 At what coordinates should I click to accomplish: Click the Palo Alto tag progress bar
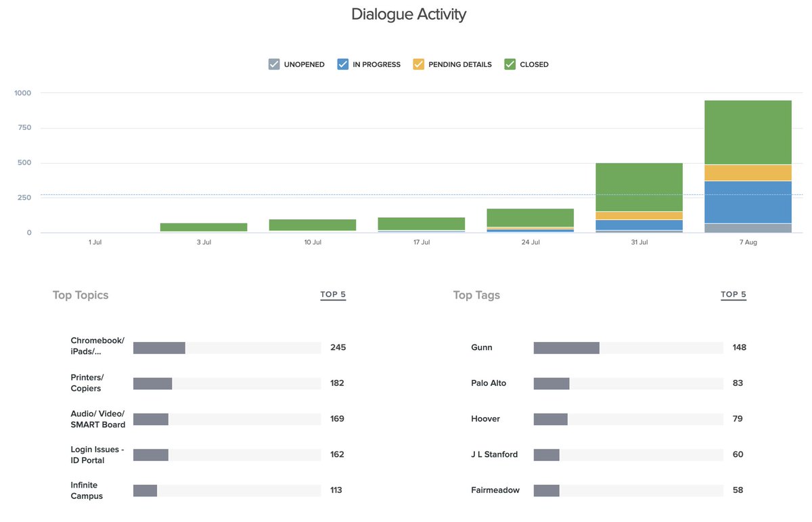click(x=628, y=383)
